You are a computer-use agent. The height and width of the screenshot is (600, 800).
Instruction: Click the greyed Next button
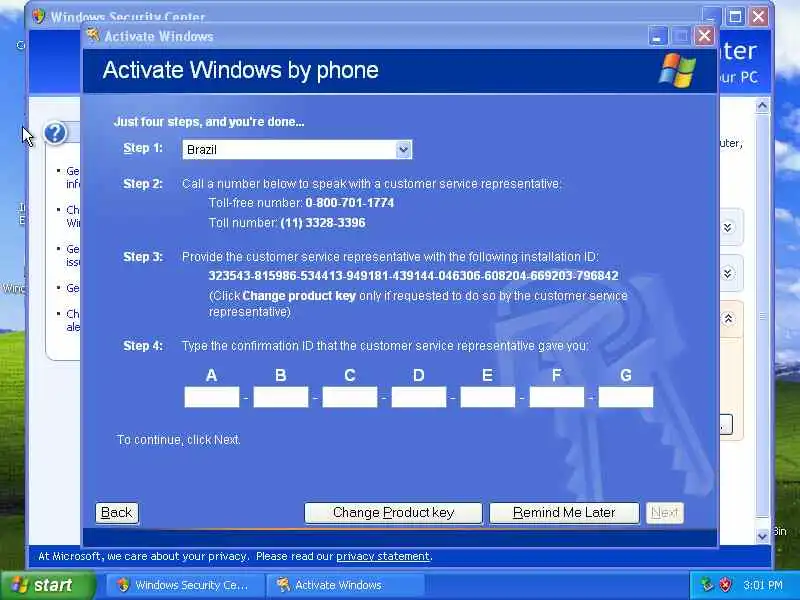[x=665, y=513]
